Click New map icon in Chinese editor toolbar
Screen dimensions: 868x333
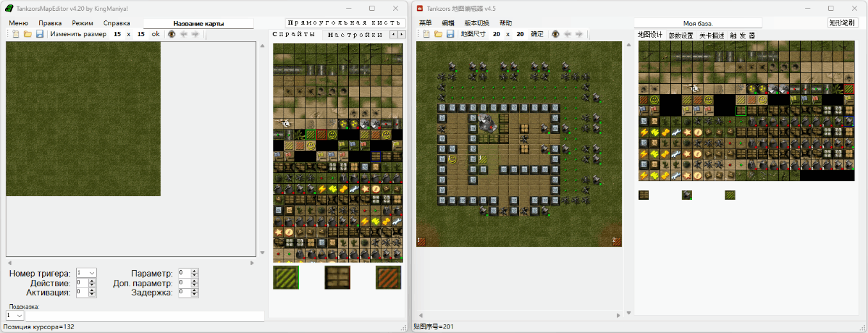click(426, 34)
